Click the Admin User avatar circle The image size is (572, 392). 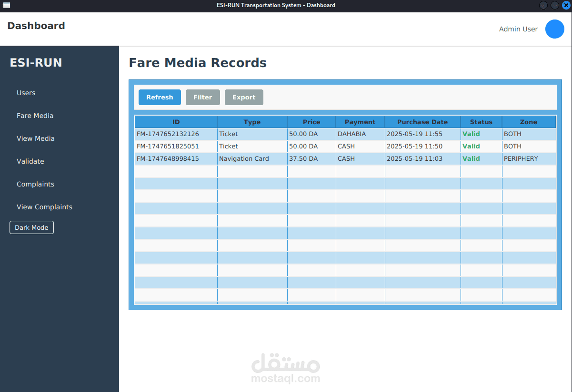pos(554,29)
